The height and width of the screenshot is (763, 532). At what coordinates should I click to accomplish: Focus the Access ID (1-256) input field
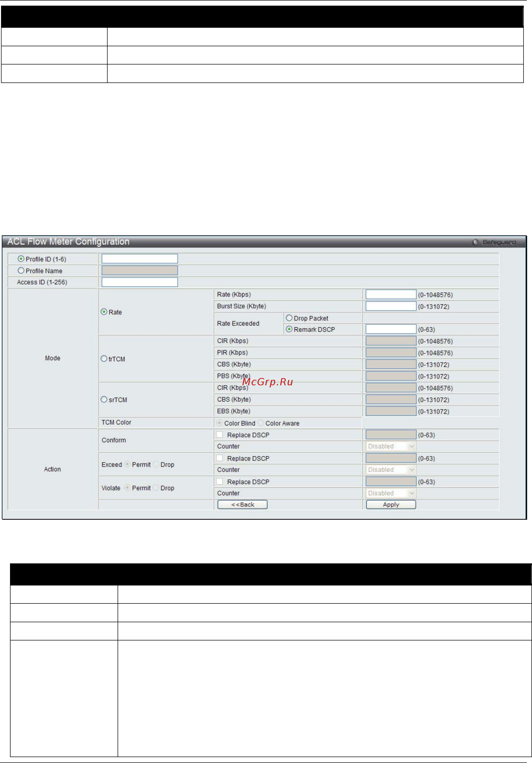[139, 282]
